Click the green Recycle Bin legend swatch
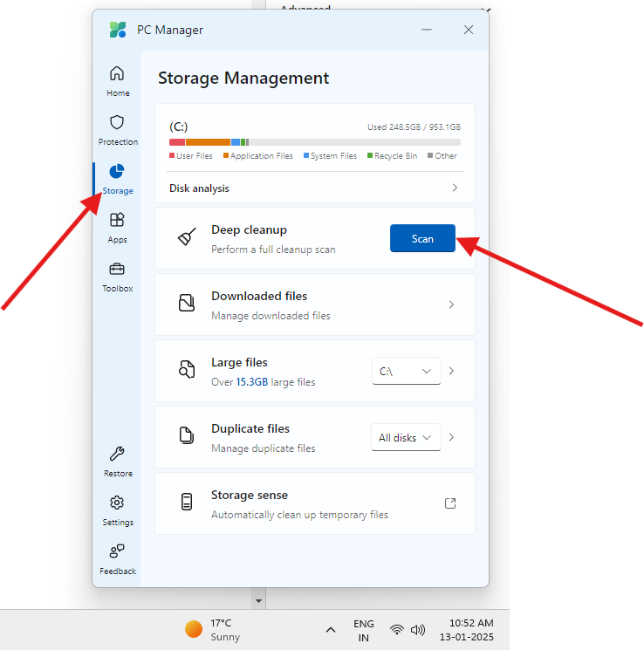The width and height of the screenshot is (644, 650). [370, 155]
